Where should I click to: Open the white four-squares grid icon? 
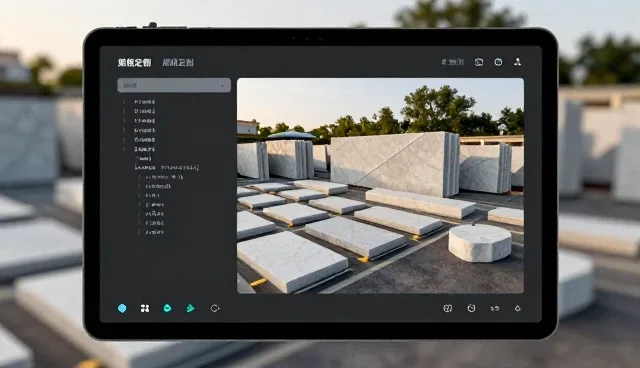coord(144,308)
